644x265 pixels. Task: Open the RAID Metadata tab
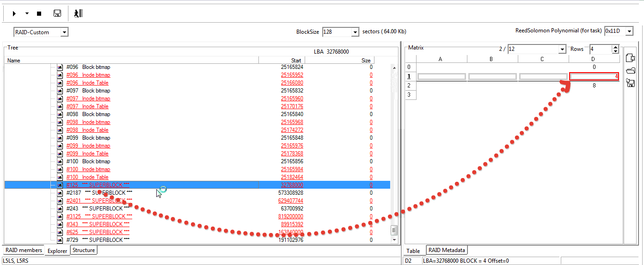click(x=447, y=250)
